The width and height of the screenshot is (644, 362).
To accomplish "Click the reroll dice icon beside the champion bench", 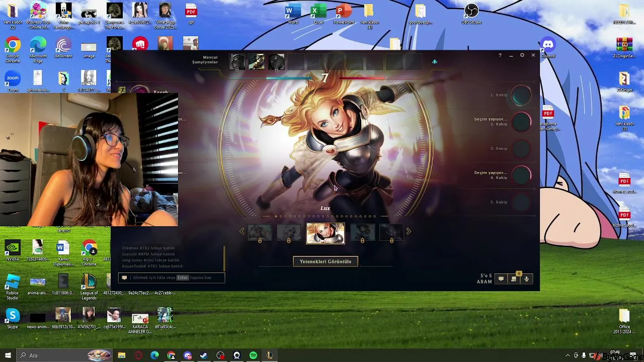I will tap(435, 62).
